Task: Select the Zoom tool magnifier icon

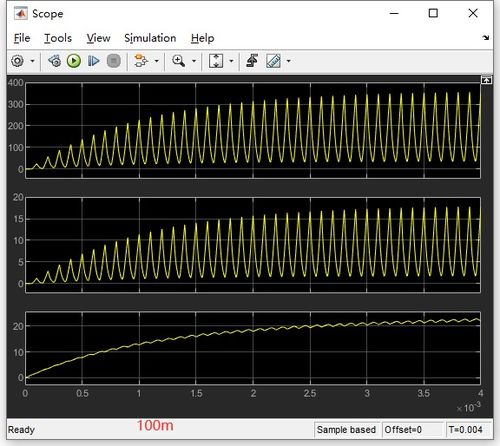Action: (x=178, y=61)
